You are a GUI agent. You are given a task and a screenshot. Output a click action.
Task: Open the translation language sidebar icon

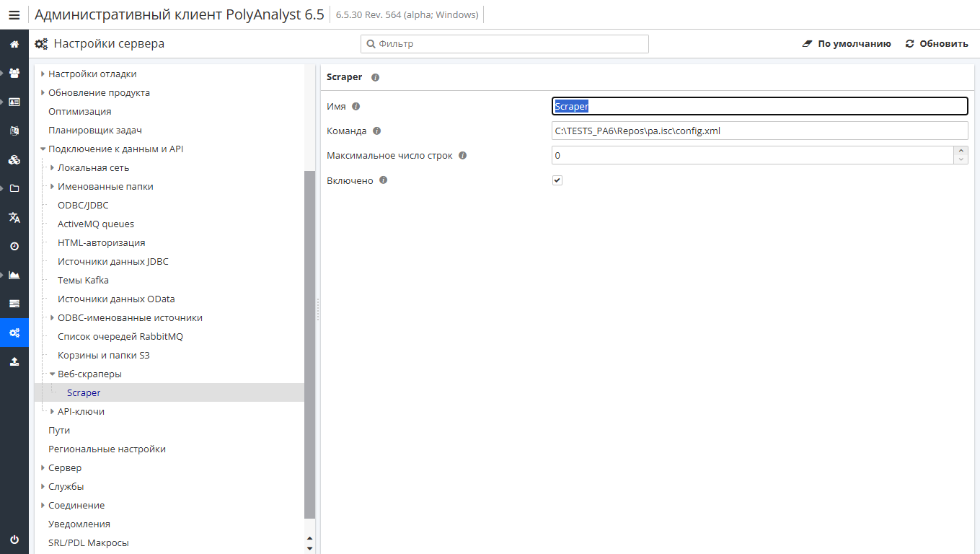click(14, 217)
